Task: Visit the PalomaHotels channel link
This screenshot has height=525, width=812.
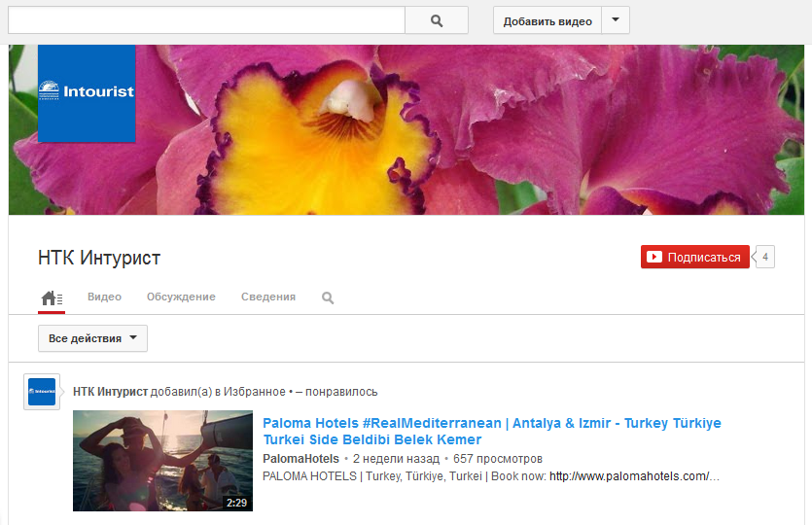Action: tap(300, 458)
